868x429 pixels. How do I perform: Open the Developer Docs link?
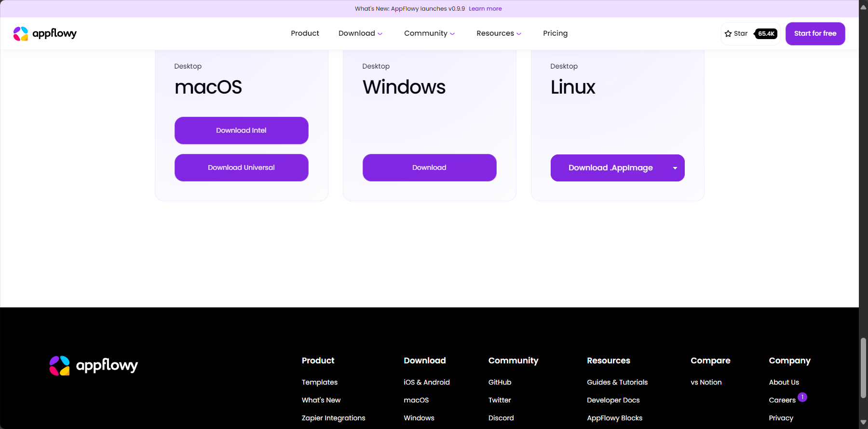(x=613, y=400)
